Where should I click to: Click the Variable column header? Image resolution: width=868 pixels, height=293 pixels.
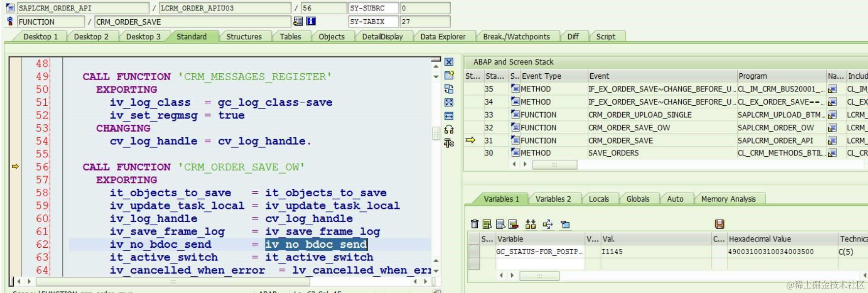pyautogui.click(x=540, y=238)
